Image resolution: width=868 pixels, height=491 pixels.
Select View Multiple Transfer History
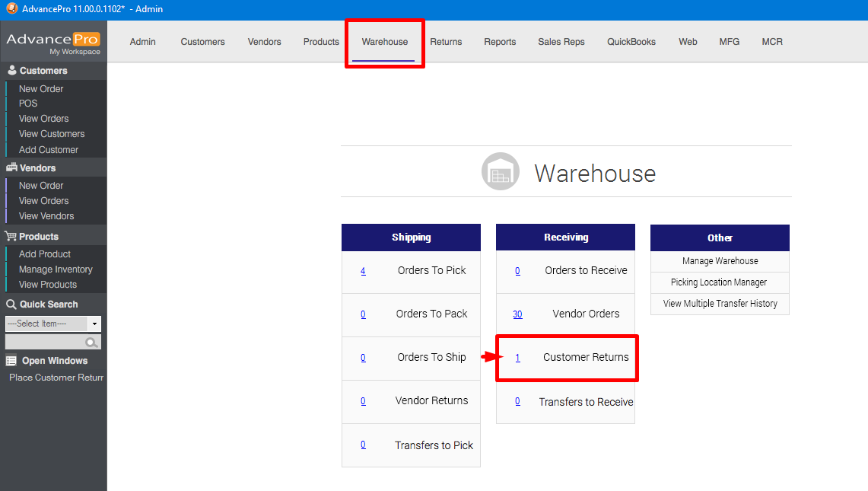coord(720,304)
